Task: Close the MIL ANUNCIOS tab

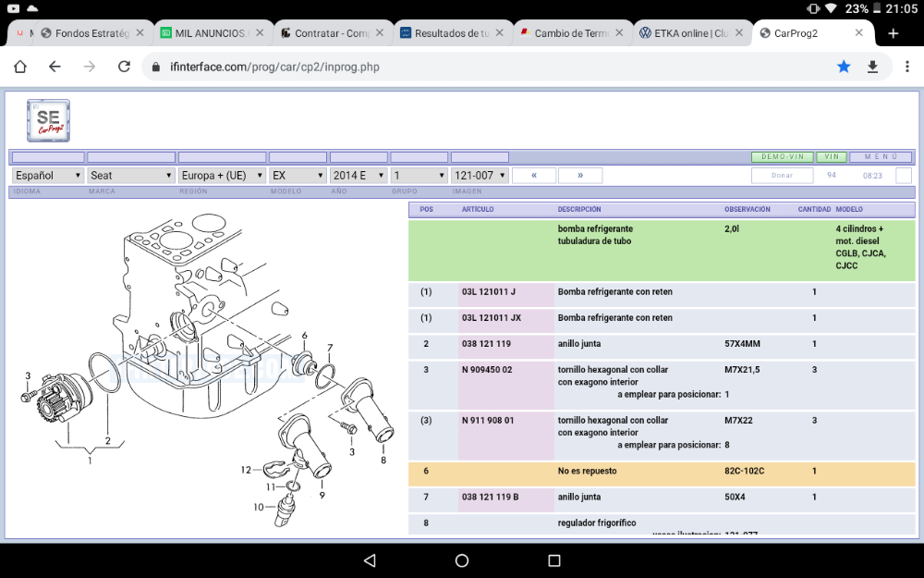Action: point(260,33)
